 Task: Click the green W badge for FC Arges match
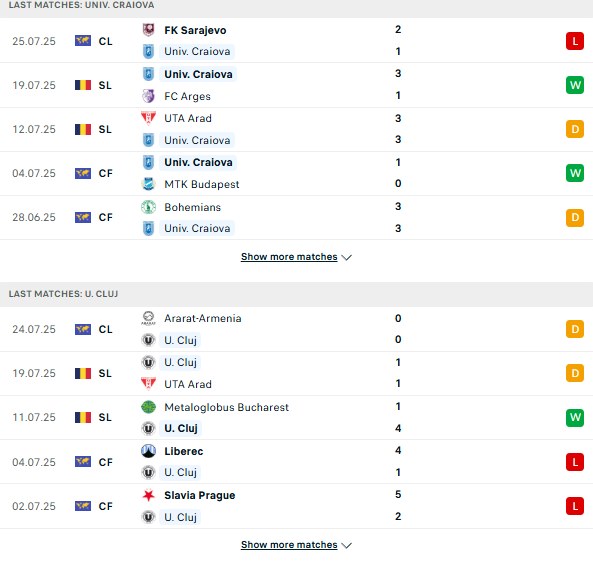click(x=575, y=85)
